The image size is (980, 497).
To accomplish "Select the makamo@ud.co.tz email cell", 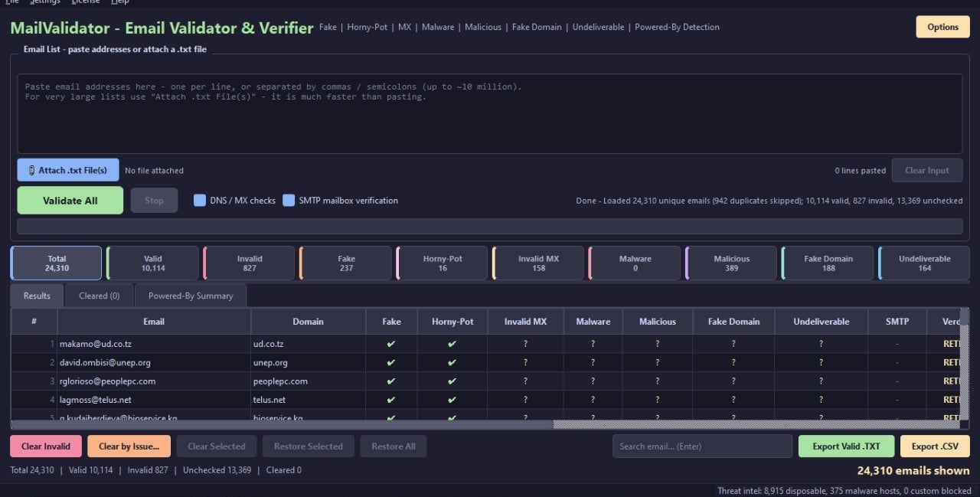I will pyautogui.click(x=154, y=344).
